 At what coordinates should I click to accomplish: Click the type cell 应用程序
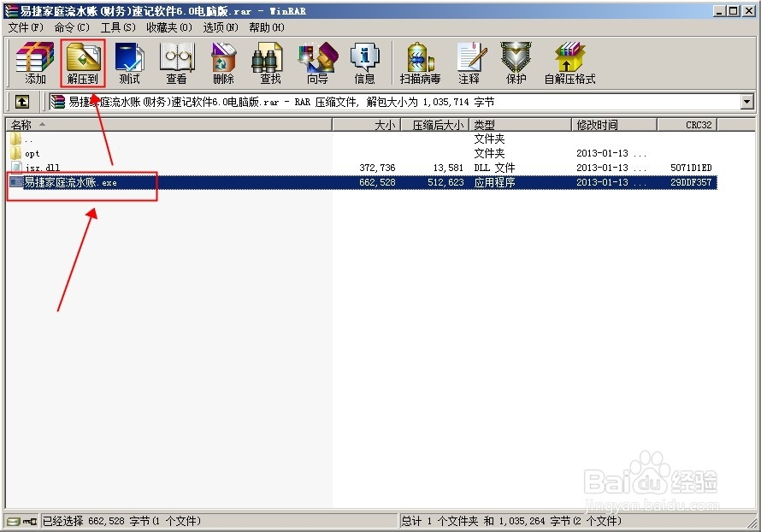point(494,182)
